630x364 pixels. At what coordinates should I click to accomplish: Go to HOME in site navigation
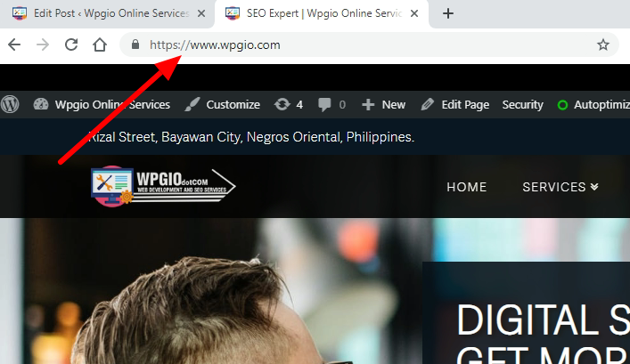pyautogui.click(x=466, y=187)
